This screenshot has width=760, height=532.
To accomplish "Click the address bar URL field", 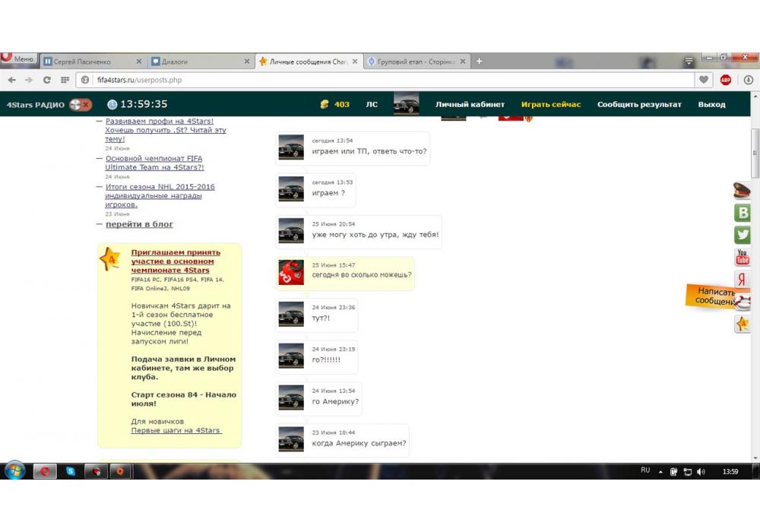I will [x=380, y=80].
